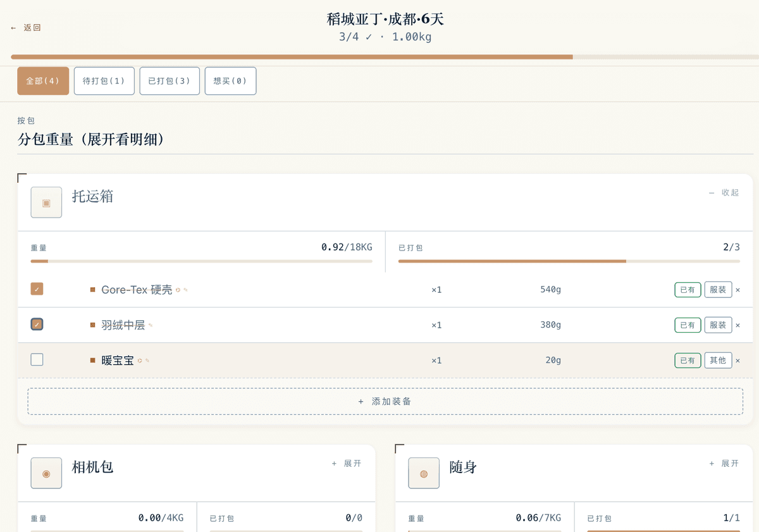
Task: Collapse the 托运箱 card with 收起
Action: tap(724, 192)
